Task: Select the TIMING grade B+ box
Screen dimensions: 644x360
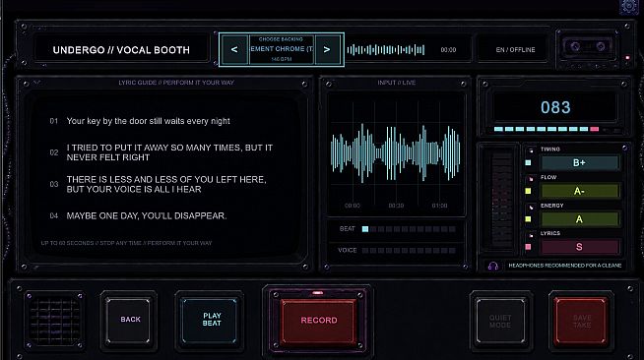Action: (579, 162)
